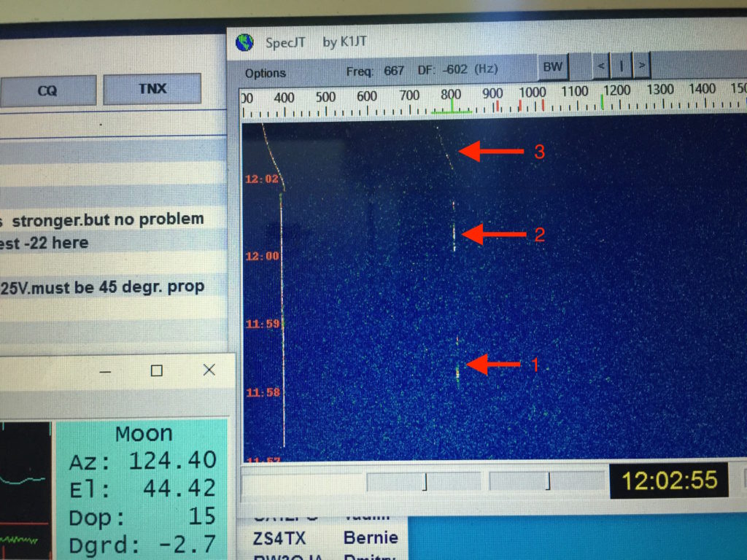Click the 1200 mark on frequency scale

tap(617, 90)
